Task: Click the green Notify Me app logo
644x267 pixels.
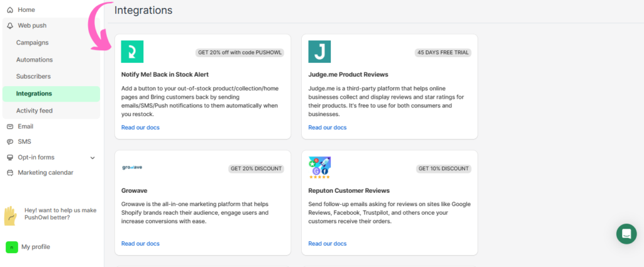Action: [132, 52]
